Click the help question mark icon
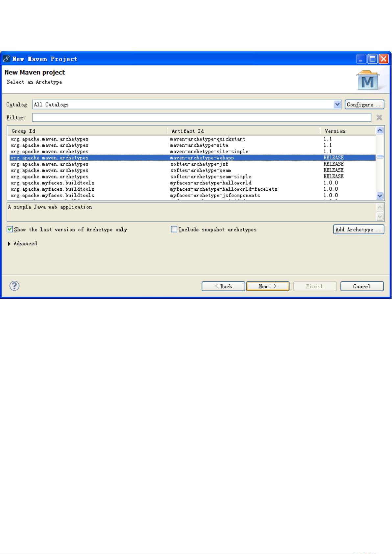392x554 pixels. click(x=14, y=286)
